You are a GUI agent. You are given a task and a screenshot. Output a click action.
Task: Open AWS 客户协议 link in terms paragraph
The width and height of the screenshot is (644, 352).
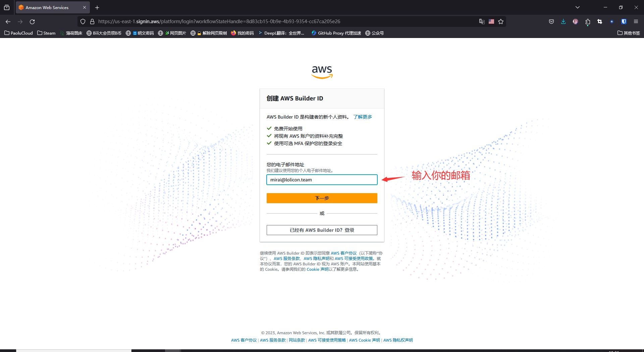coord(344,253)
